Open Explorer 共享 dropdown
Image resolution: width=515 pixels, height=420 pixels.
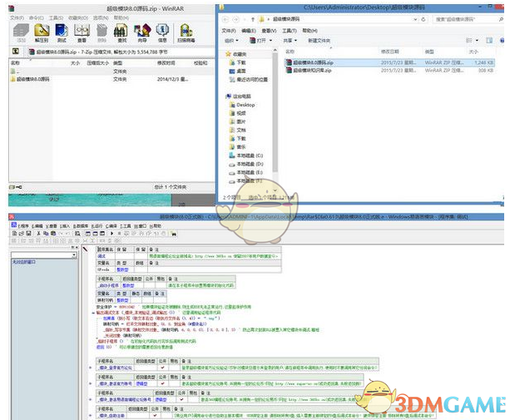click(x=290, y=41)
